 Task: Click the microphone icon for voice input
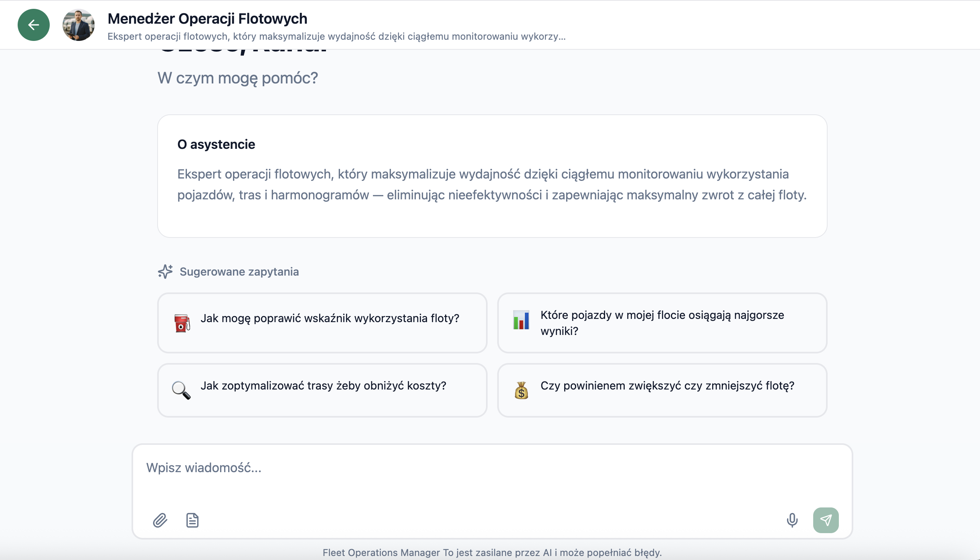[x=793, y=520]
